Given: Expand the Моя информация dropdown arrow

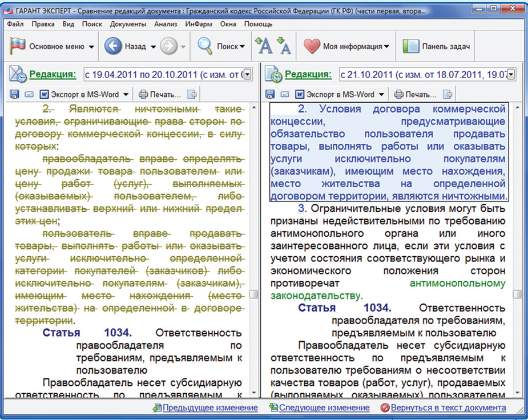Looking at the screenshot, I should [386, 47].
